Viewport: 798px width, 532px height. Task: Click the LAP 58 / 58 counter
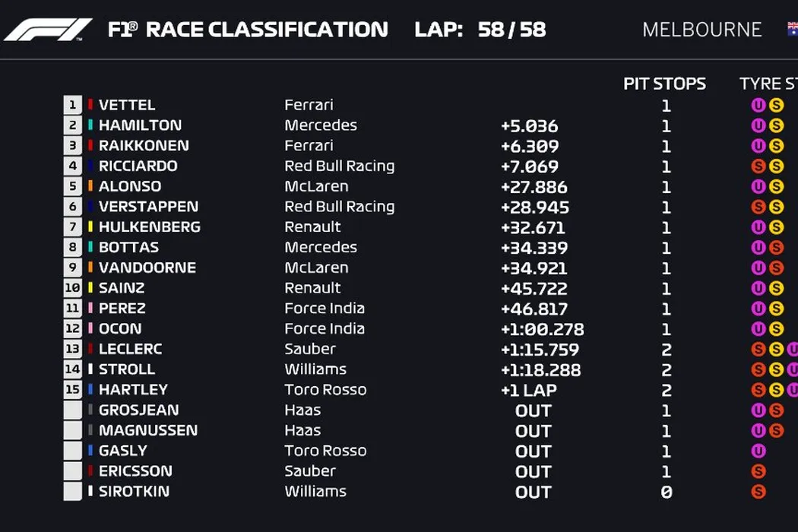coord(480,30)
